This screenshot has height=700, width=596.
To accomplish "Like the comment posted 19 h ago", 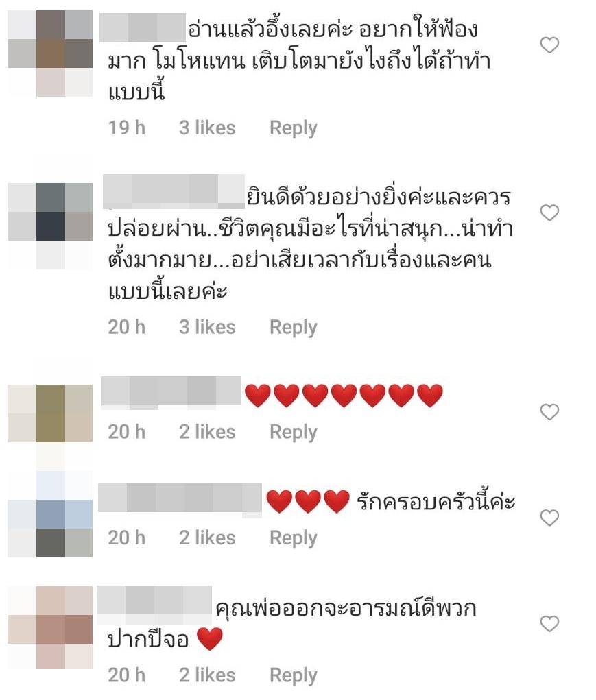I will tap(549, 45).
